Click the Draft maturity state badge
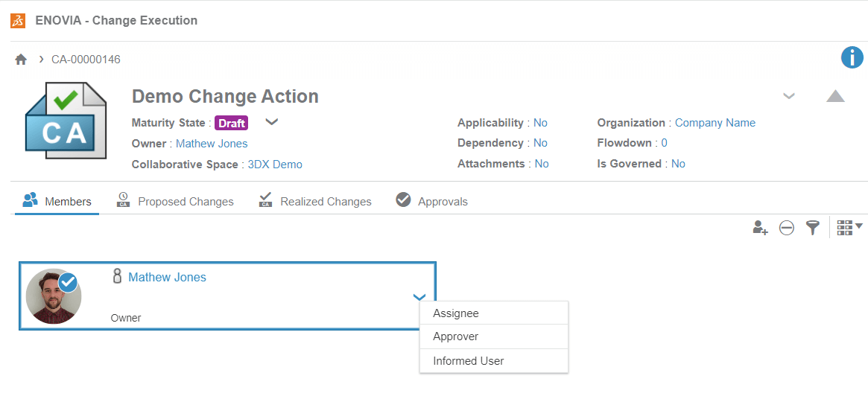The width and height of the screenshot is (868, 399). click(232, 123)
